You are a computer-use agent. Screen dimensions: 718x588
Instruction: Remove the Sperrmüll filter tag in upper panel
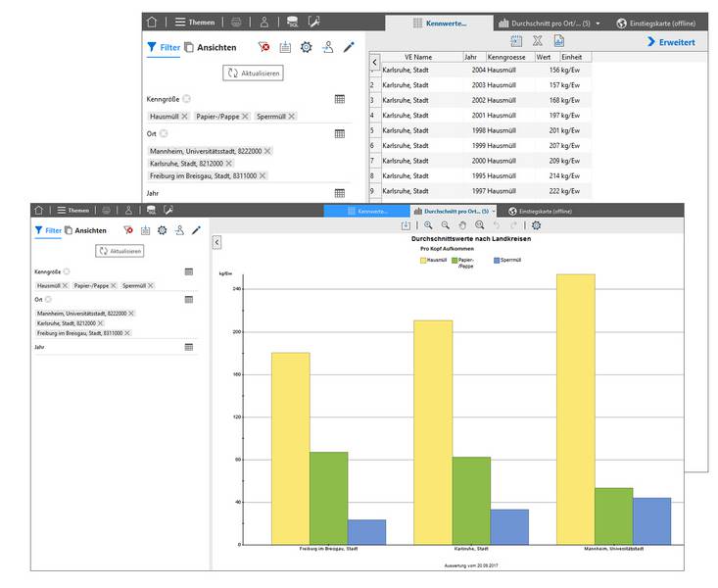pyautogui.click(x=292, y=117)
